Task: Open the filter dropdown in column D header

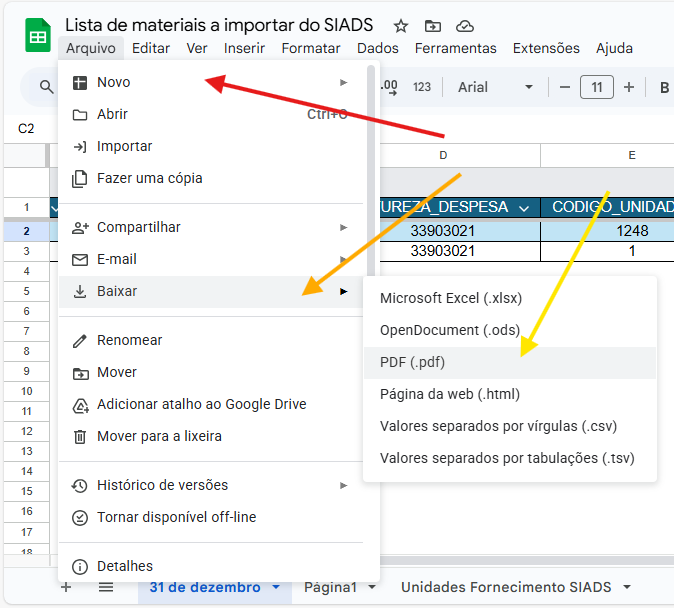Action: pos(524,208)
